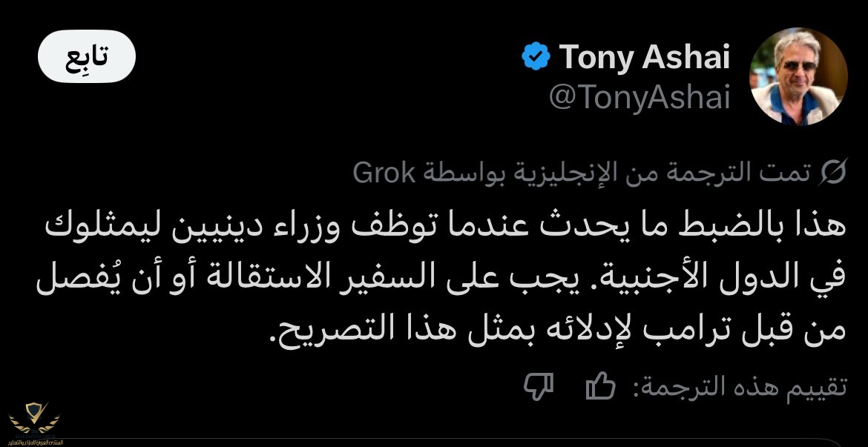Follow Tony Ashai with the تابع button
This screenshot has height=447, width=868.
point(87,56)
